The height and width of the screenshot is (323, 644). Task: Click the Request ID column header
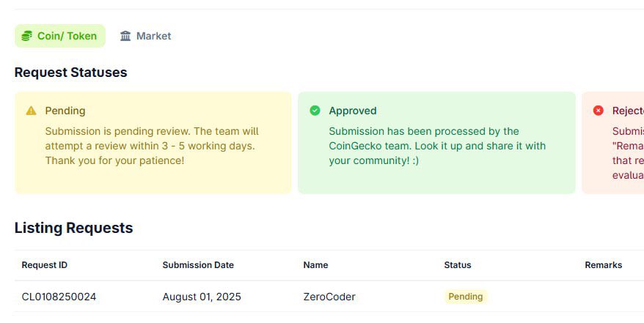[x=44, y=265]
